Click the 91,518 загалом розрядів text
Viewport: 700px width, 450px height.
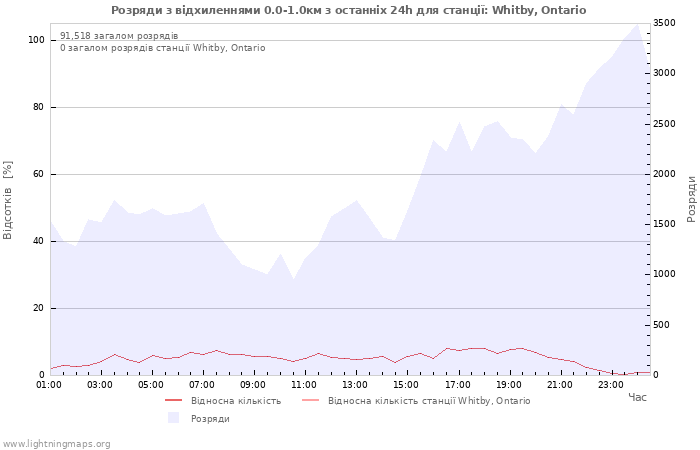119,36
